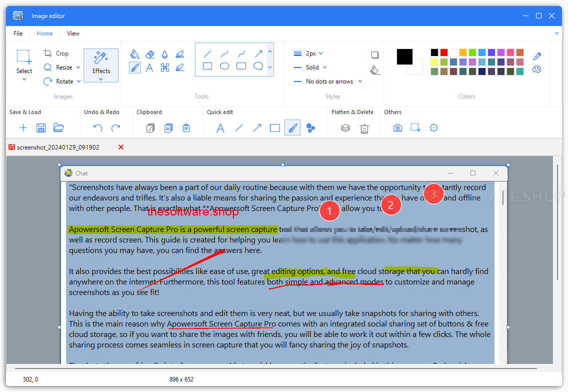Click the canvas vertical scrollbar
568x392 pixels.
557,222
